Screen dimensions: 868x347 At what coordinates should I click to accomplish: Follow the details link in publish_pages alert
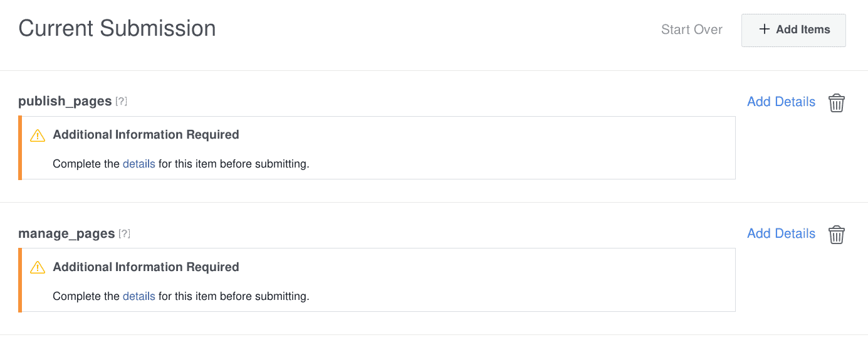139,164
